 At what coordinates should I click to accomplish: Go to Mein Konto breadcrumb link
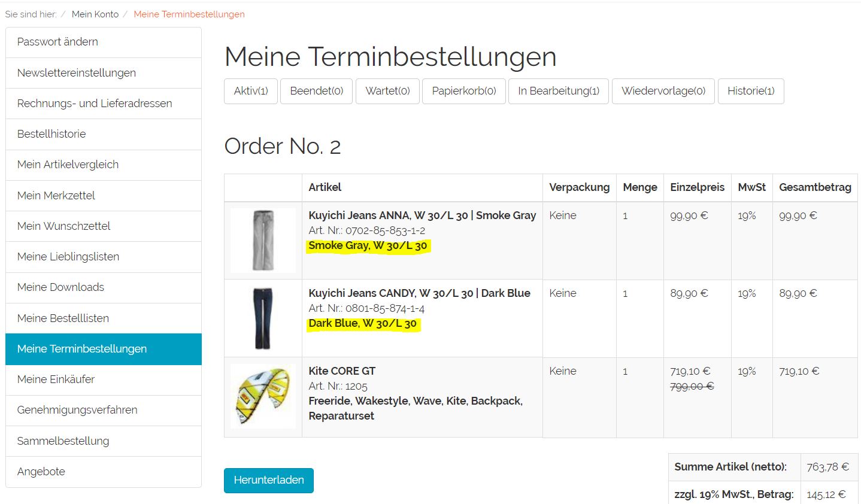coord(95,14)
